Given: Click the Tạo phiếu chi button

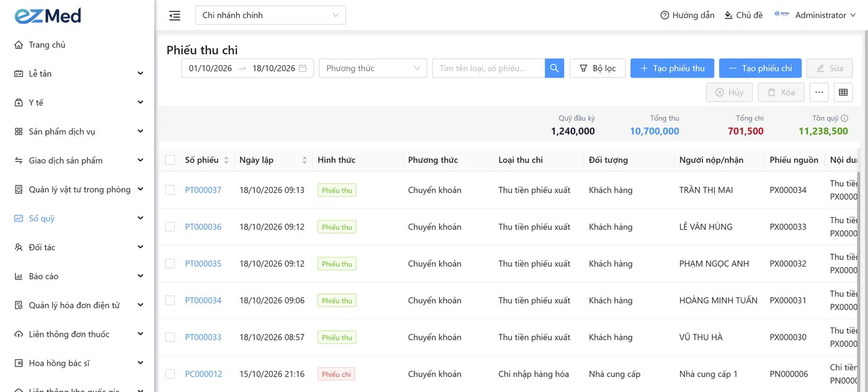Looking at the screenshot, I should point(760,68).
